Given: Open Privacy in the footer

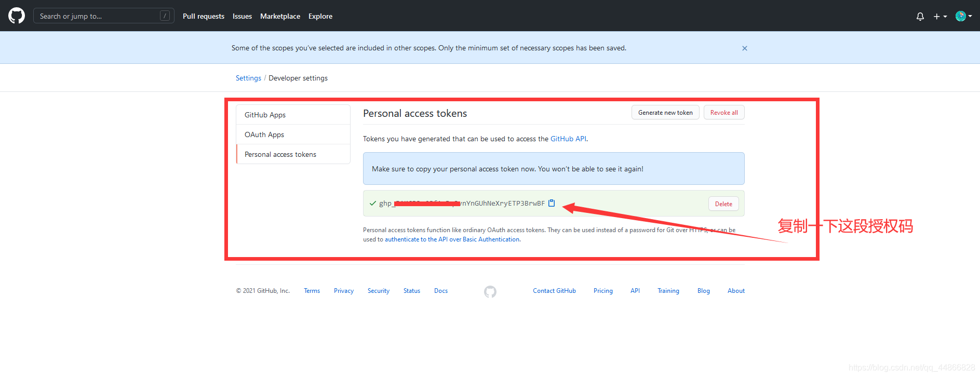Looking at the screenshot, I should 344,291.
